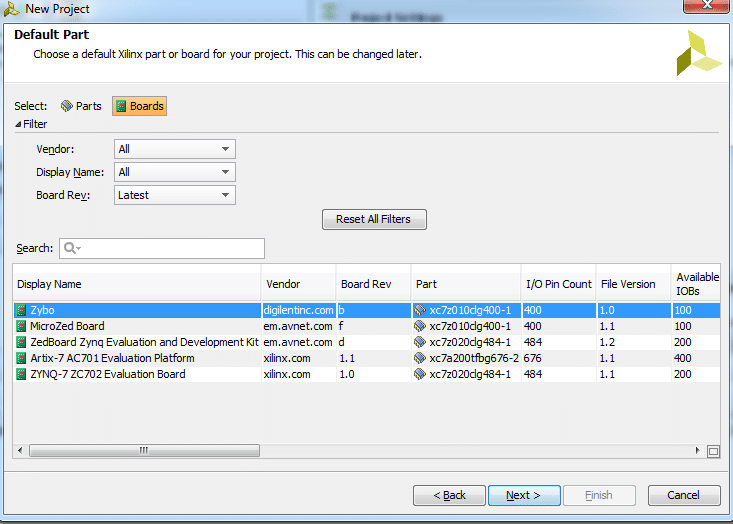Screen dimensions: 733x524
Task: Click the ZYNQ-7 ZC702 board icon
Action: (x=21, y=374)
